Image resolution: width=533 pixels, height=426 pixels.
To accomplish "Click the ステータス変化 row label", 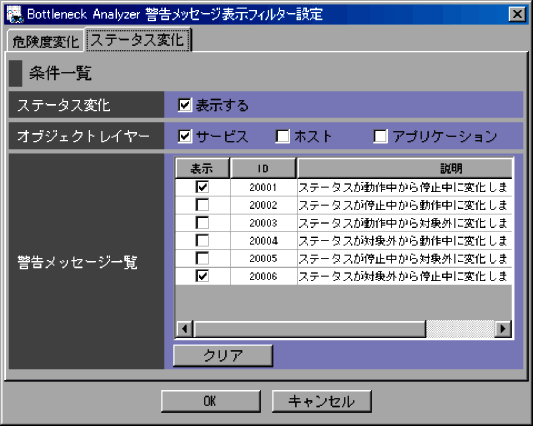I will click(64, 105).
